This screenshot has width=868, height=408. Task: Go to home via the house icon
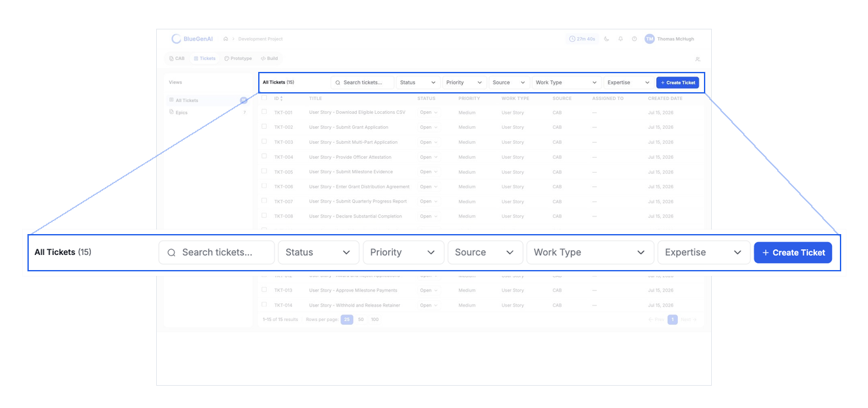click(225, 39)
